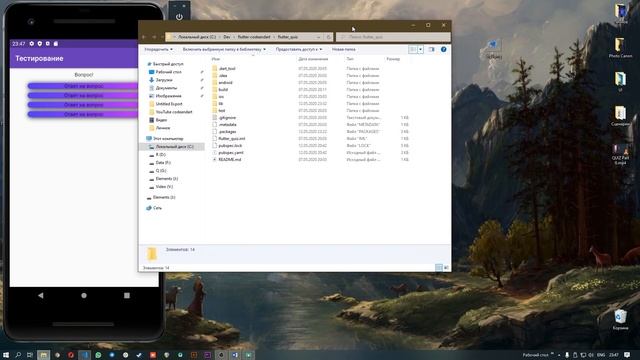The width and height of the screenshot is (640, 360).
Task: Open the Photo Canon desktop folder
Action: click(x=620, y=48)
